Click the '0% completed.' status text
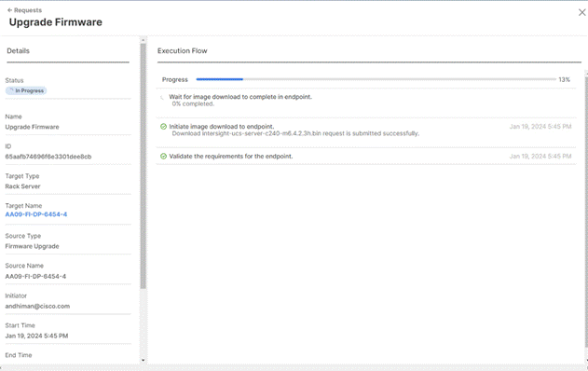The width and height of the screenshot is (588, 371). pyautogui.click(x=193, y=103)
